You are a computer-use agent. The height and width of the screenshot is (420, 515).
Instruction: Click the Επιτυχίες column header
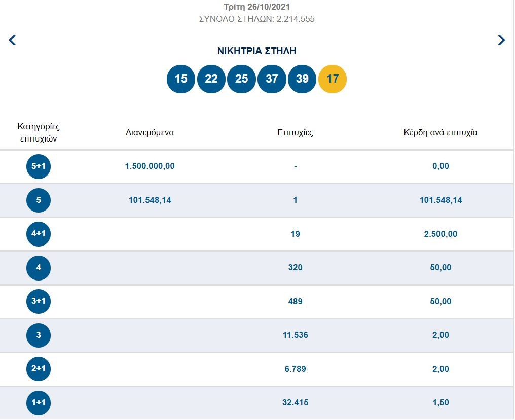click(x=295, y=133)
